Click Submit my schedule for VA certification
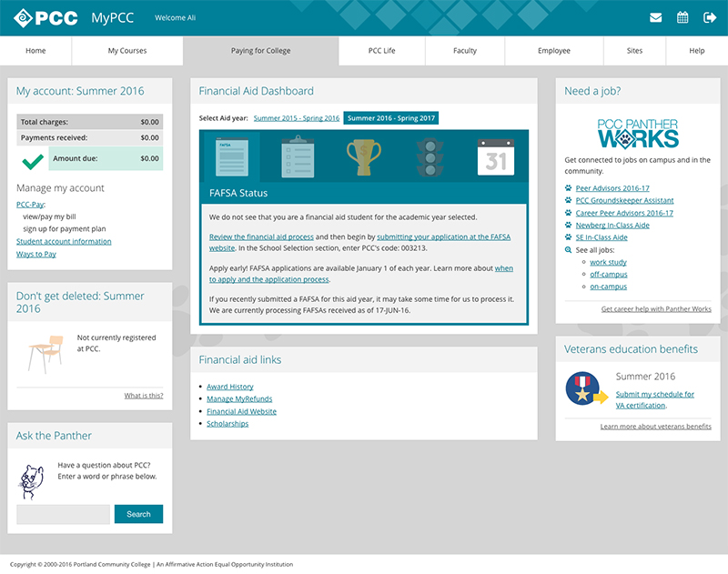 tap(654, 399)
